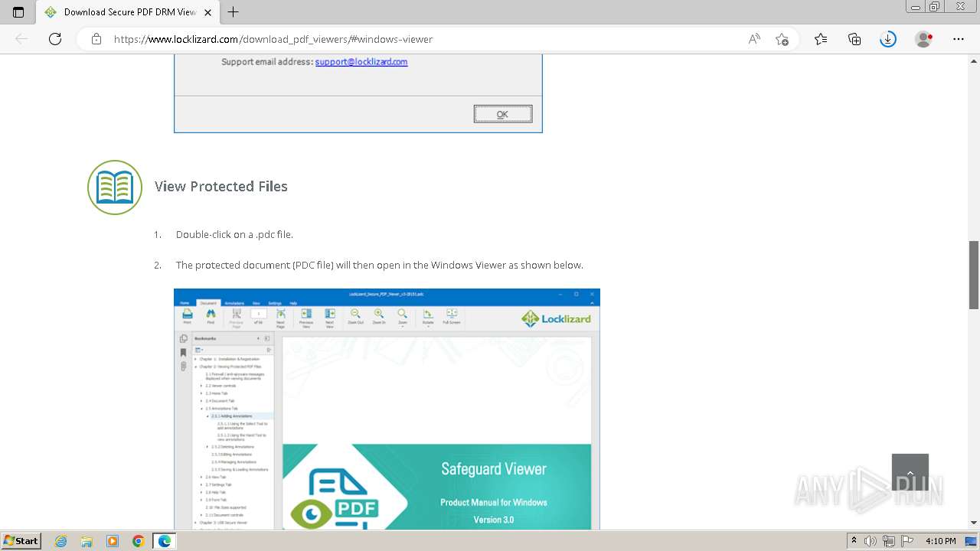Select the Annotations tab in viewer screenshot
The height and width of the screenshot is (551, 980).
click(234, 303)
